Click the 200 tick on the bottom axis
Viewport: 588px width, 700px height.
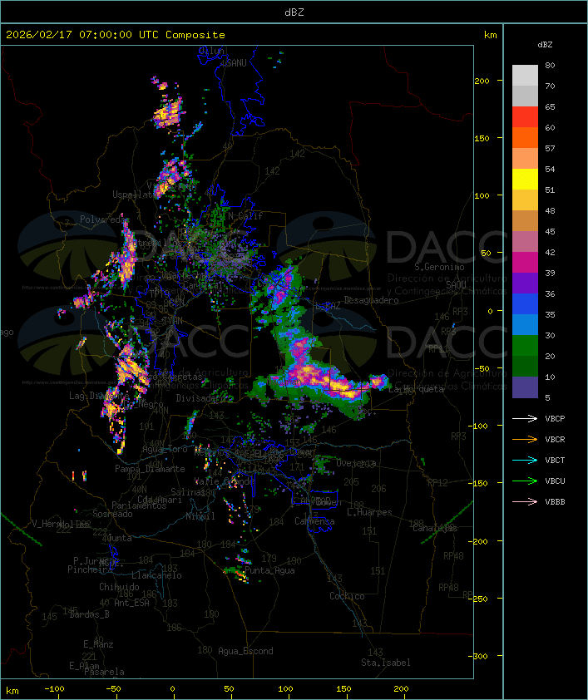pyautogui.click(x=401, y=689)
